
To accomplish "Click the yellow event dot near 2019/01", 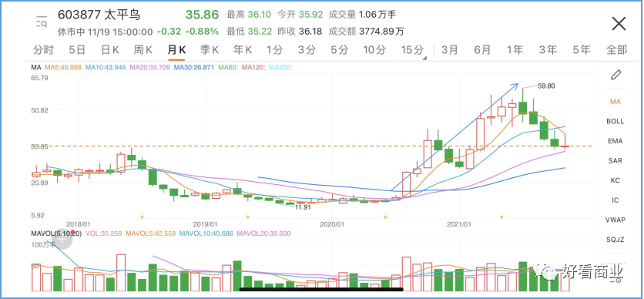I will point(247,217).
